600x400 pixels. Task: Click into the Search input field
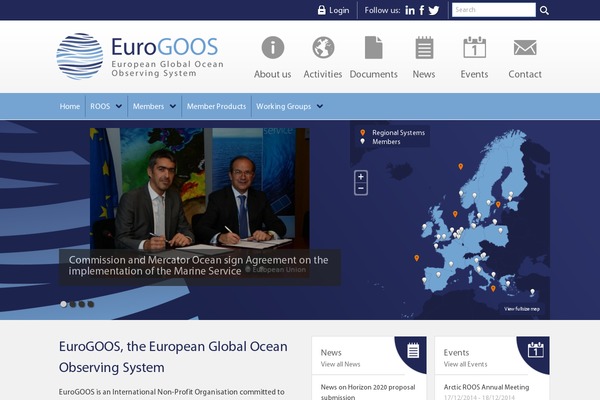494,10
